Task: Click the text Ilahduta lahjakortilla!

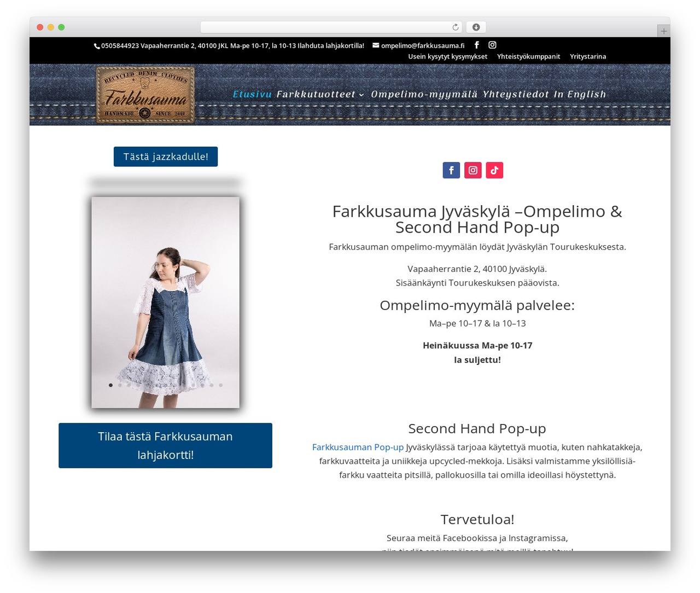Action: pyautogui.click(x=331, y=45)
